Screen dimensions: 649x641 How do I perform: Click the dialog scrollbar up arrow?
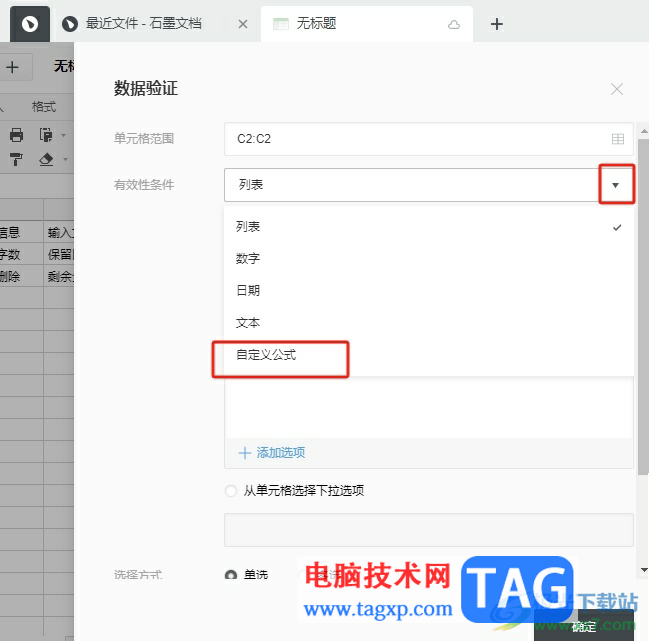(x=644, y=131)
